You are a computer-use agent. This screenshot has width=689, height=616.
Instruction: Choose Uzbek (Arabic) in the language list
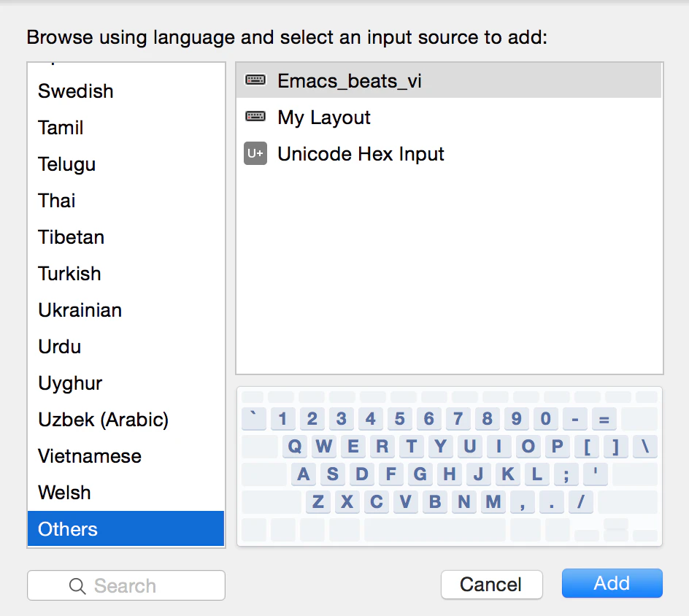point(126,419)
